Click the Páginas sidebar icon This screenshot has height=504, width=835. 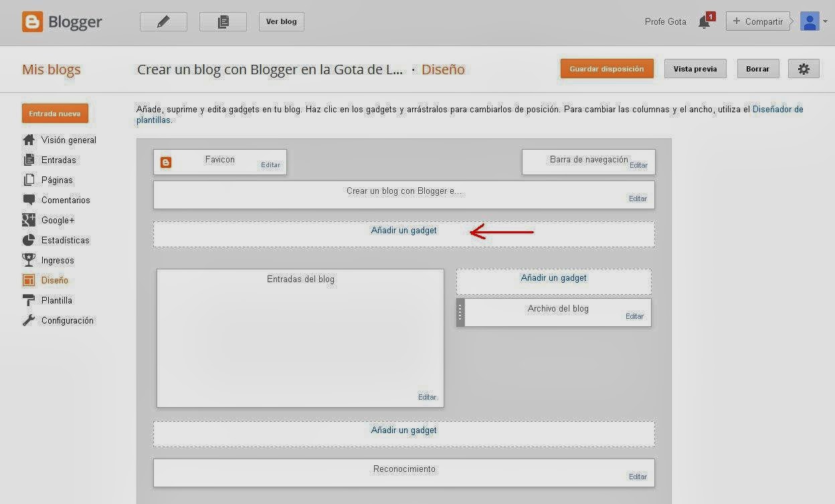(x=29, y=180)
